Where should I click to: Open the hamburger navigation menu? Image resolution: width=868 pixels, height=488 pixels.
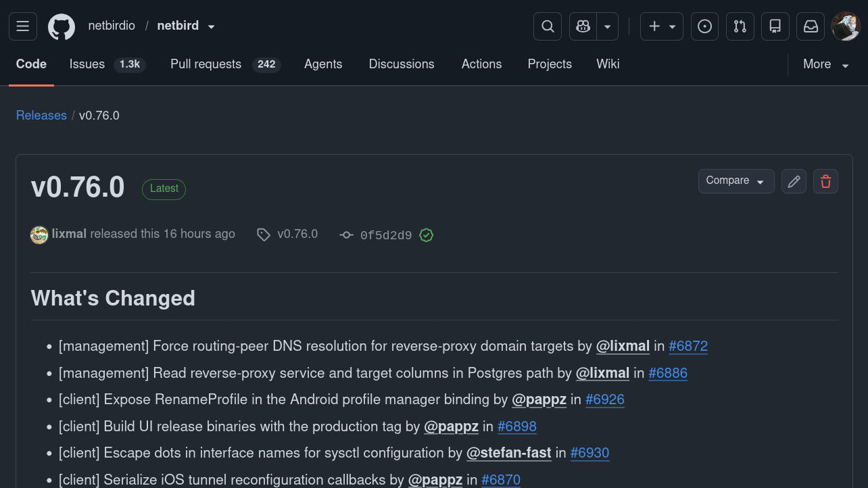22,26
